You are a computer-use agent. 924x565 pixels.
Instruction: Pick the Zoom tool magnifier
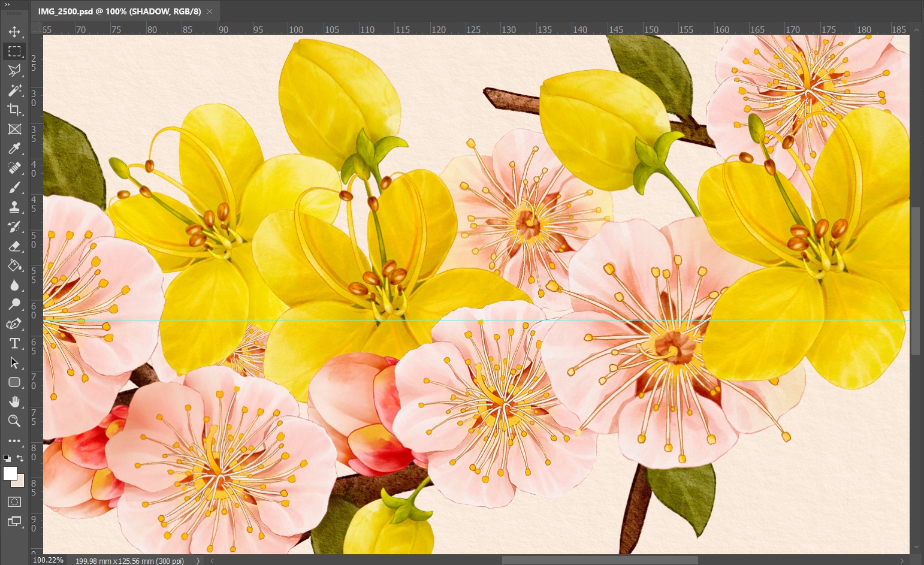pos(14,421)
